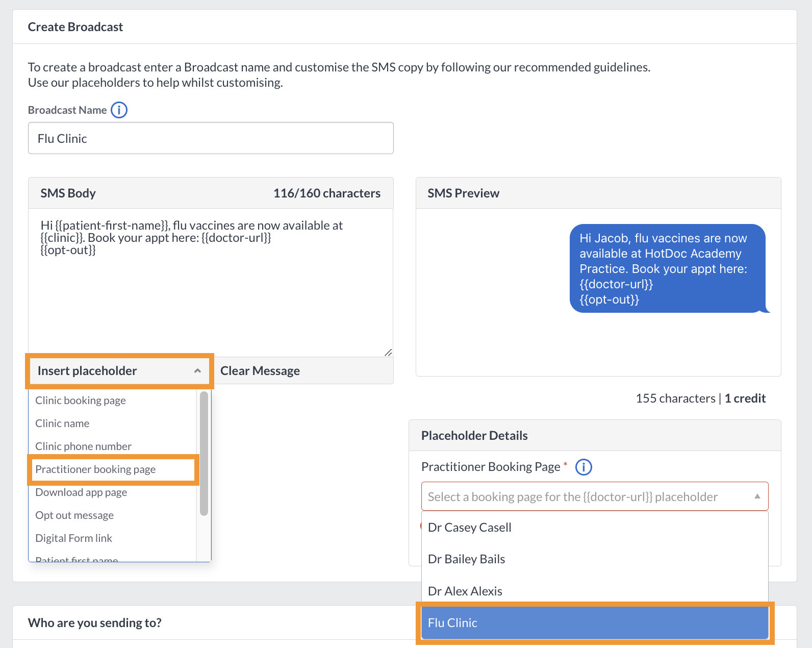
Task: Click the Broadcast Name input field
Action: coord(211,138)
